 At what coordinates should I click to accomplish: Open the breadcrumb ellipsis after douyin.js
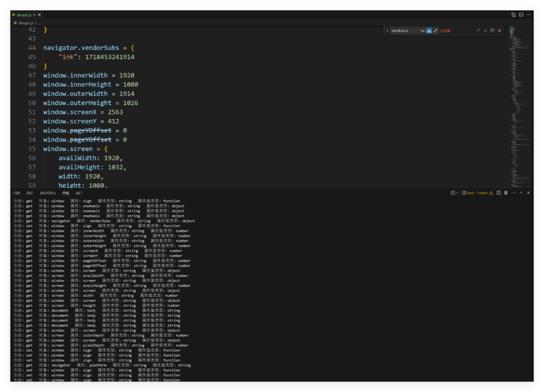[x=40, y=23]
